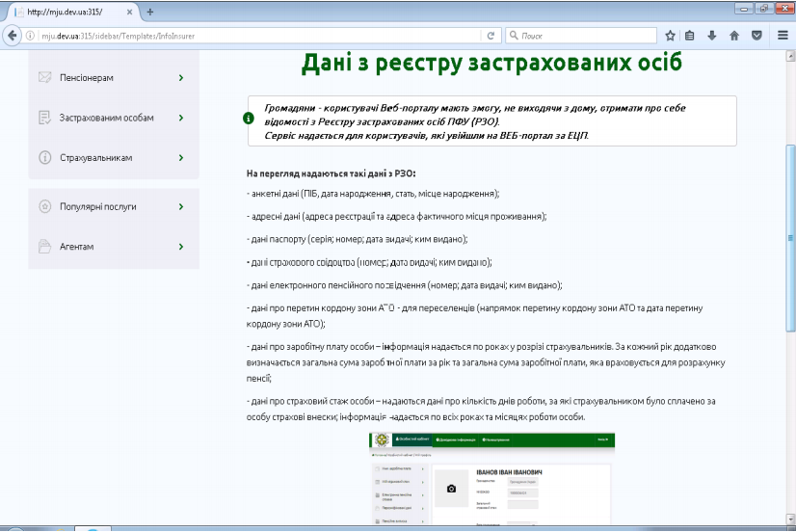Image resolution: width=796 pixels, height=532 pixels.
Task: Click the search magnifier icon
Action: click(x=514, y=36)
